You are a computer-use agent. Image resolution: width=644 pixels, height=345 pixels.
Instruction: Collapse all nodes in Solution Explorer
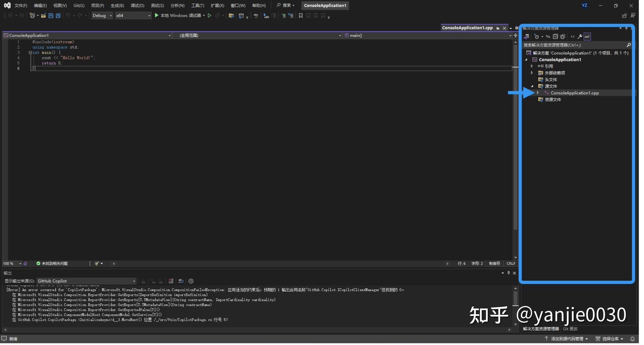pos(555,37)
